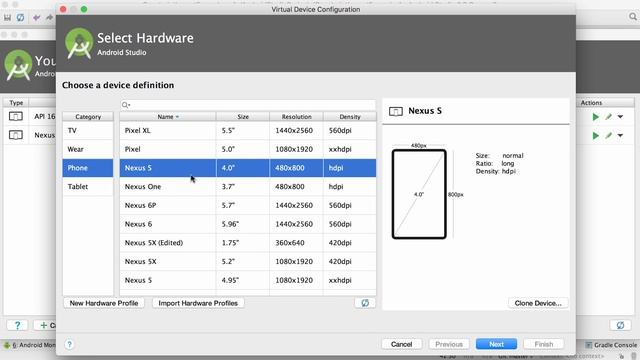Click AVD Manager refresh icon at bottom right

(620, 325)
